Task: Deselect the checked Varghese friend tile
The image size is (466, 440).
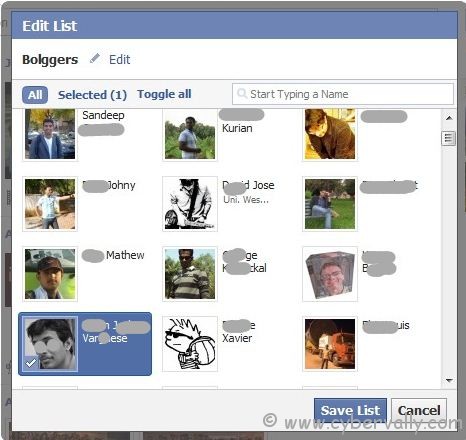Action: (85, 344)
